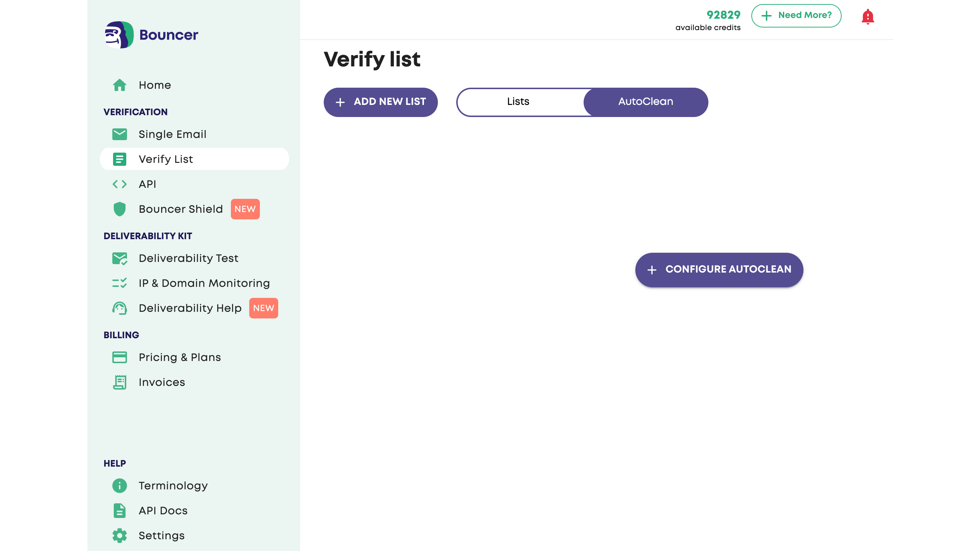The image size is (980, 551).
Task: Click the Single Email envelope icon
Action: (119, 134)
